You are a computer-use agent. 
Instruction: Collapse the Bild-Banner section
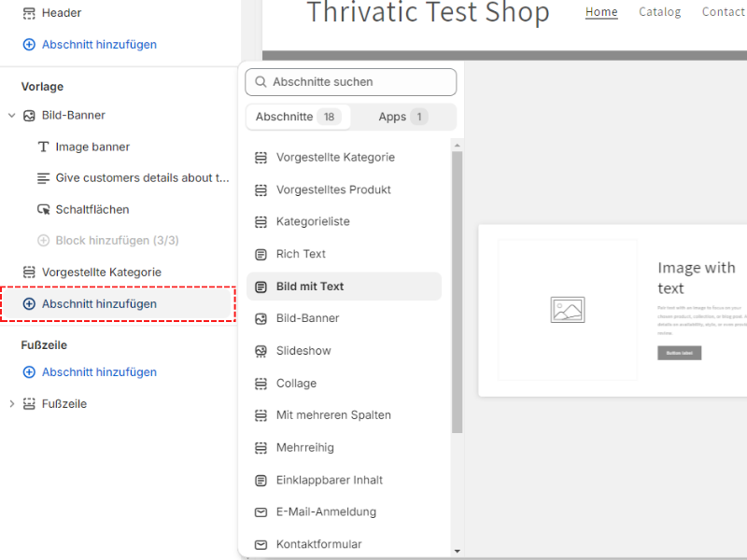tap(12, 116)
